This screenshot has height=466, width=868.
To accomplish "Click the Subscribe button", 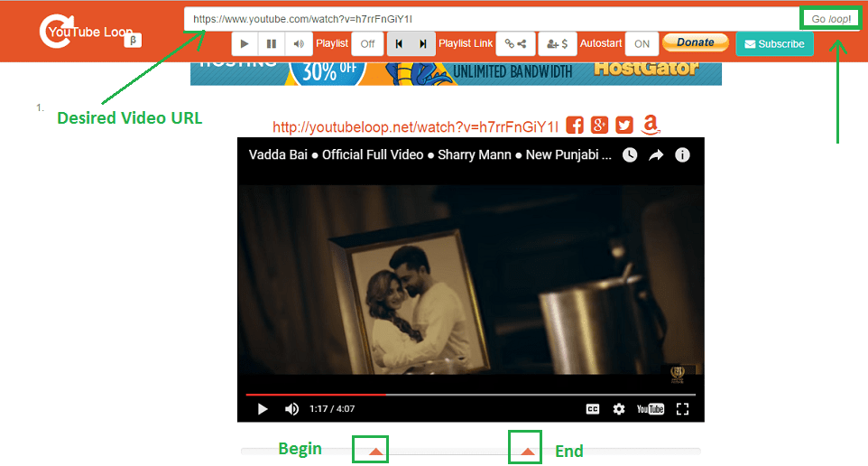I will click(x=774, y=43).
